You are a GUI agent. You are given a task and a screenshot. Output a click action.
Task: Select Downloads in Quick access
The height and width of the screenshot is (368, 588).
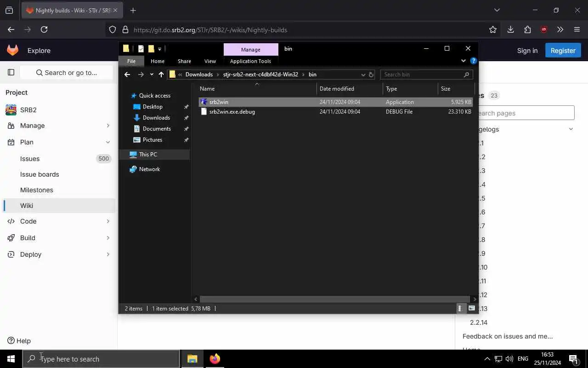pos(156,118)
